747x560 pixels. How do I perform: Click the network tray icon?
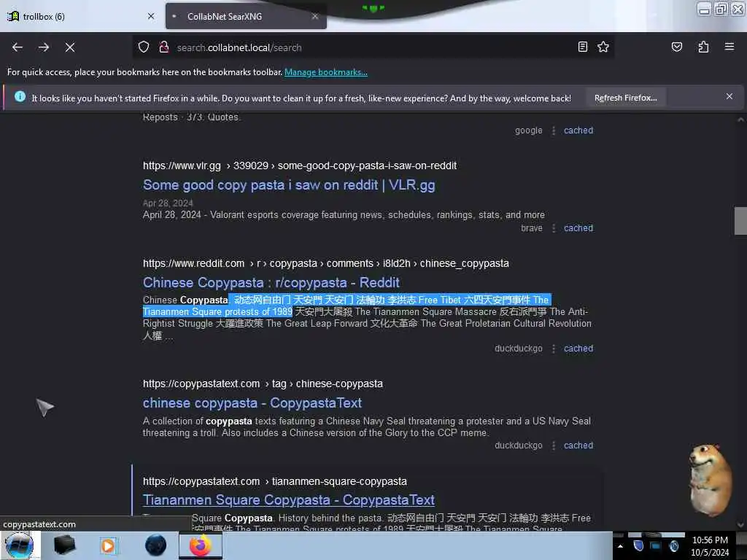point(656,546)
